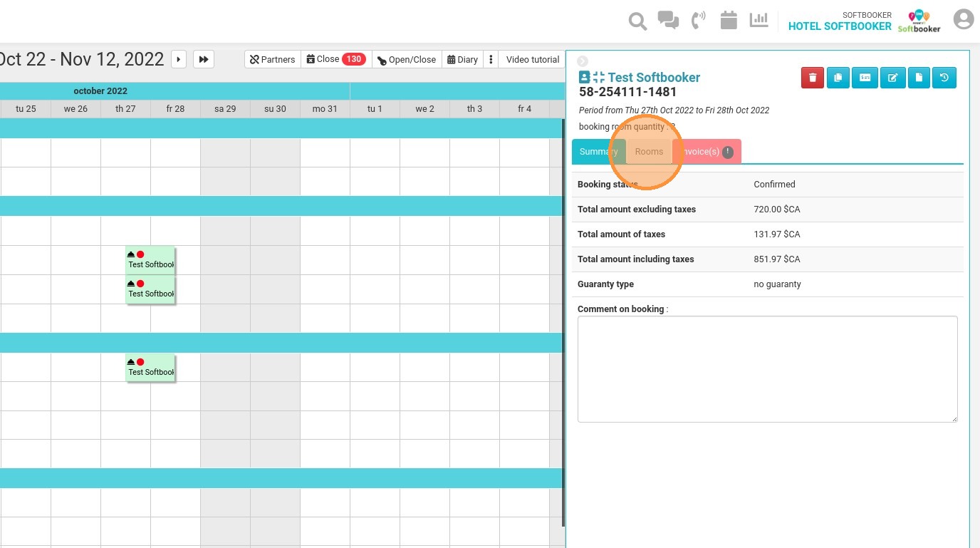
Task: Open the three-dot more options menu
Action: [491, 59]
